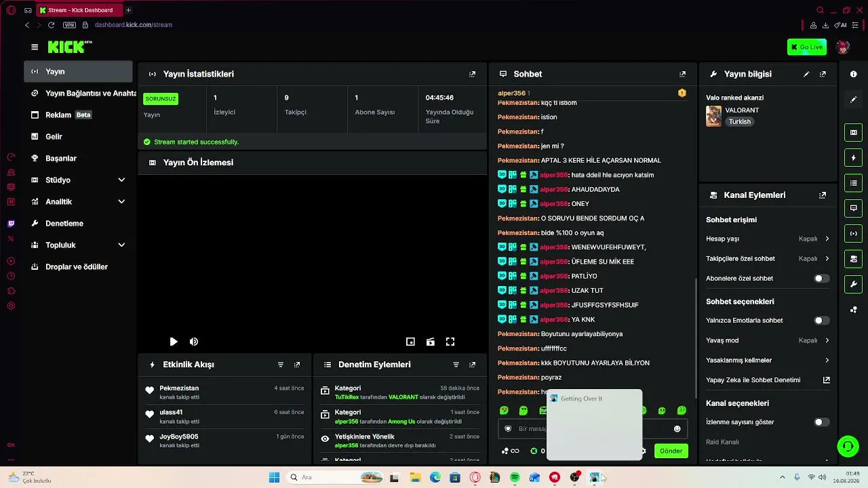This screenshot has height=488, width=868.
Task: Click Pekmezistan in the activity feed
Action: [x=179, y=388]
